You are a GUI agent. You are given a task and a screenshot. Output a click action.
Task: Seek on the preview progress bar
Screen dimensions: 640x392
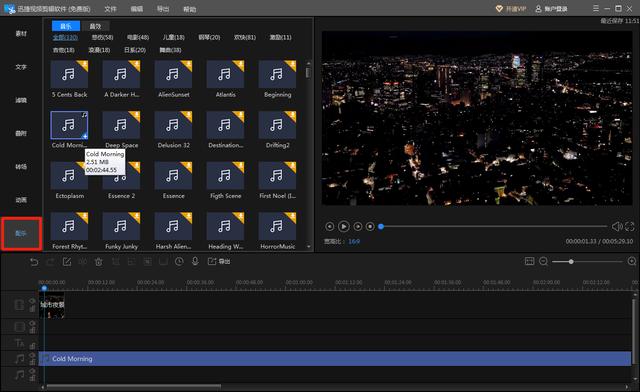[x=493, y=226]
